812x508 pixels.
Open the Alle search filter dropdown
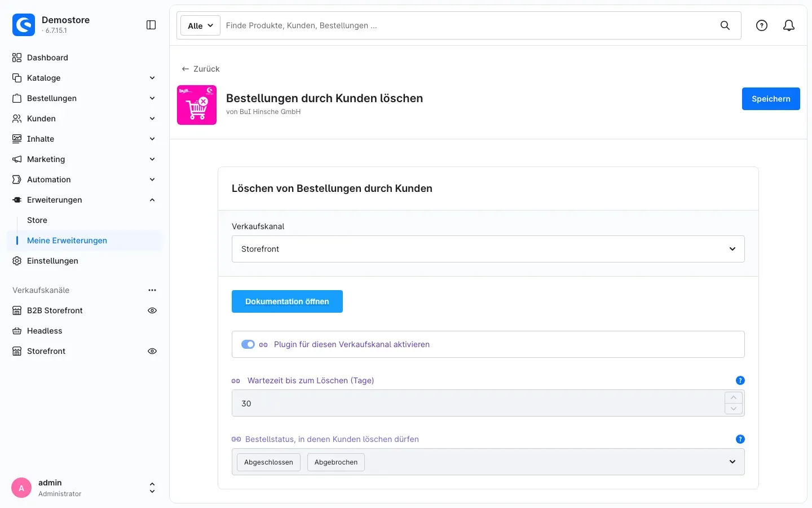tap(200, 25)
